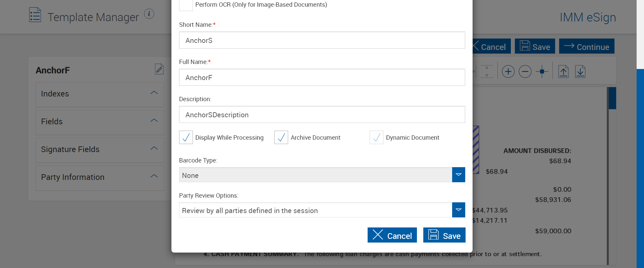Click into the Description text field
This screenshot has height=268, width=644.
[322, 115]
